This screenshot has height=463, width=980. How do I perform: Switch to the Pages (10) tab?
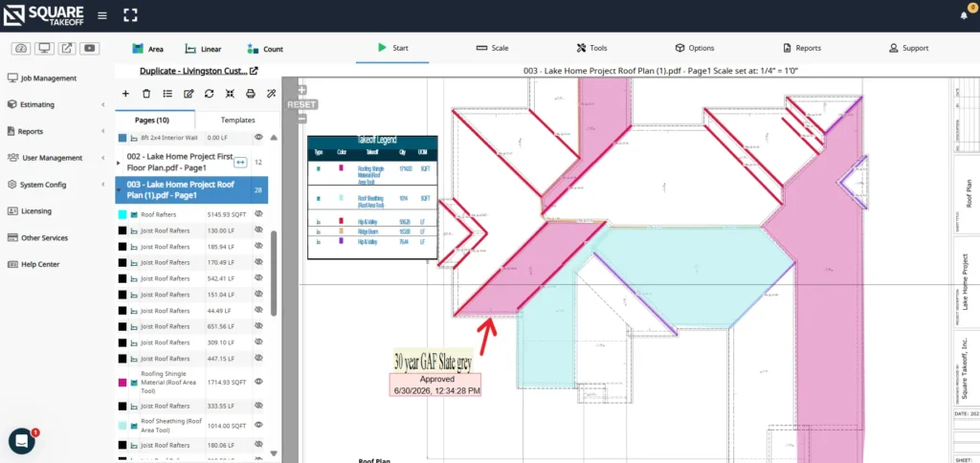coord(152,120)
